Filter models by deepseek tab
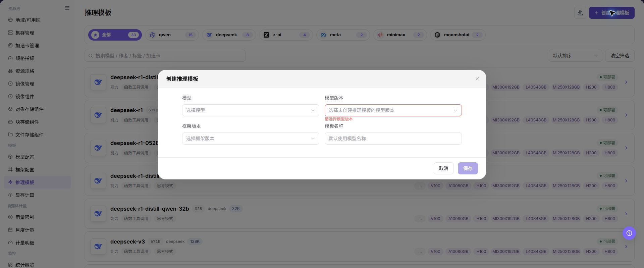This screenshot has width=644, height=268. click(229, 35)
